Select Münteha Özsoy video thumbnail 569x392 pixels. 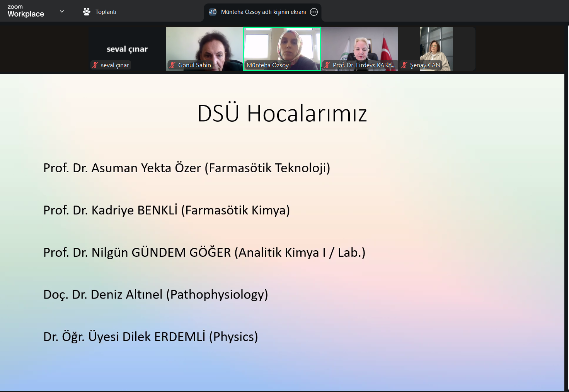click(282, 49)
